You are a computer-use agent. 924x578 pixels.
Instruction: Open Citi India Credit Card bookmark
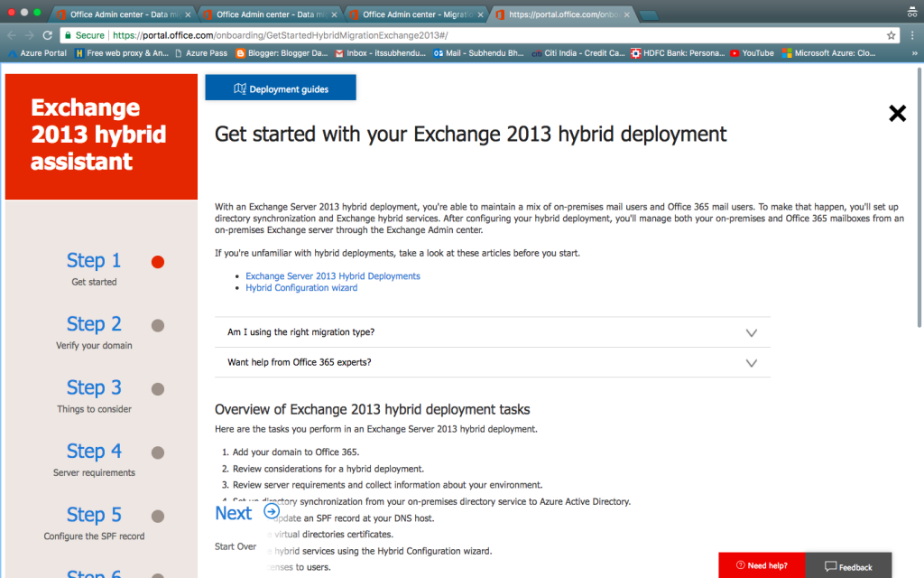click(x=578, y=53)
